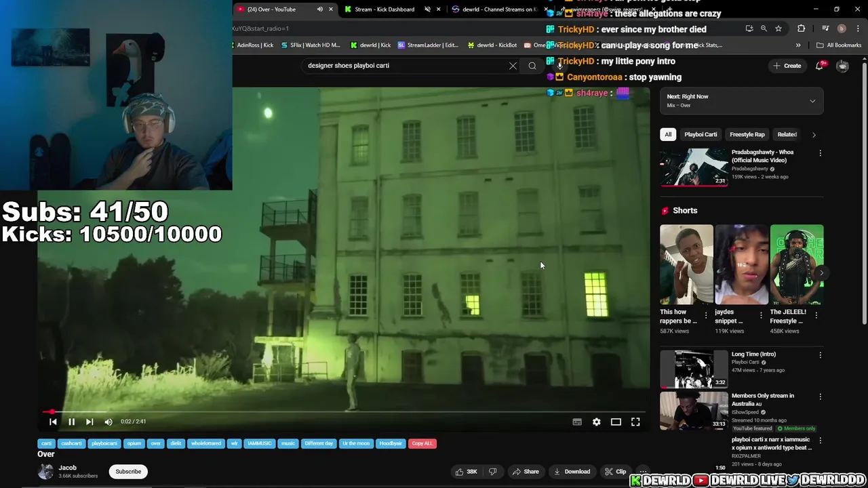Click the 'carti' tag chip
Viewport: 868px width, 488px height.
pos(46,443)
